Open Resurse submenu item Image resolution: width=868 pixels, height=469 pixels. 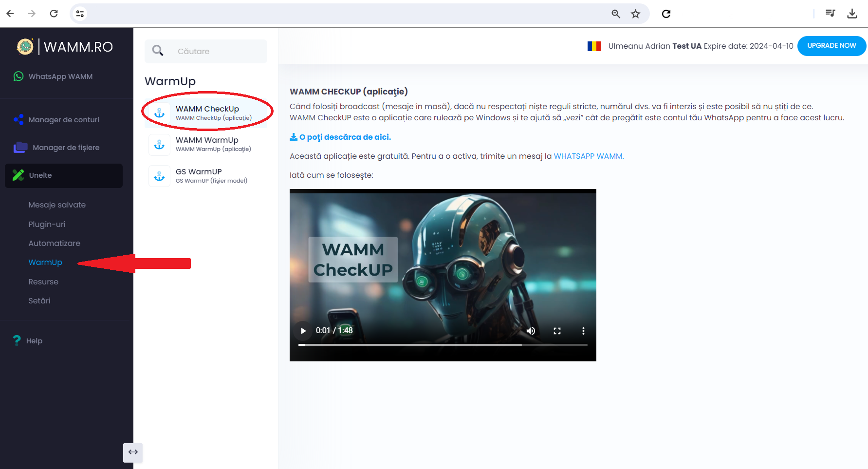coord(43,281)
